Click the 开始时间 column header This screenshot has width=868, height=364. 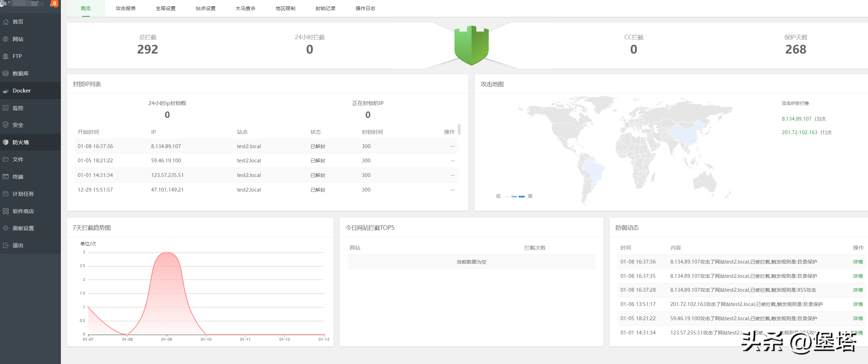(88, 132)
